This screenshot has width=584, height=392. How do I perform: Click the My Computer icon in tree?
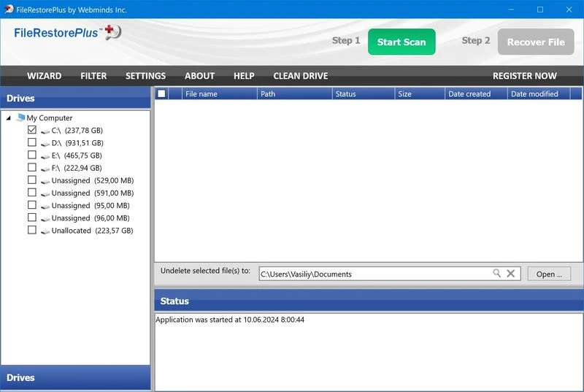20,118
